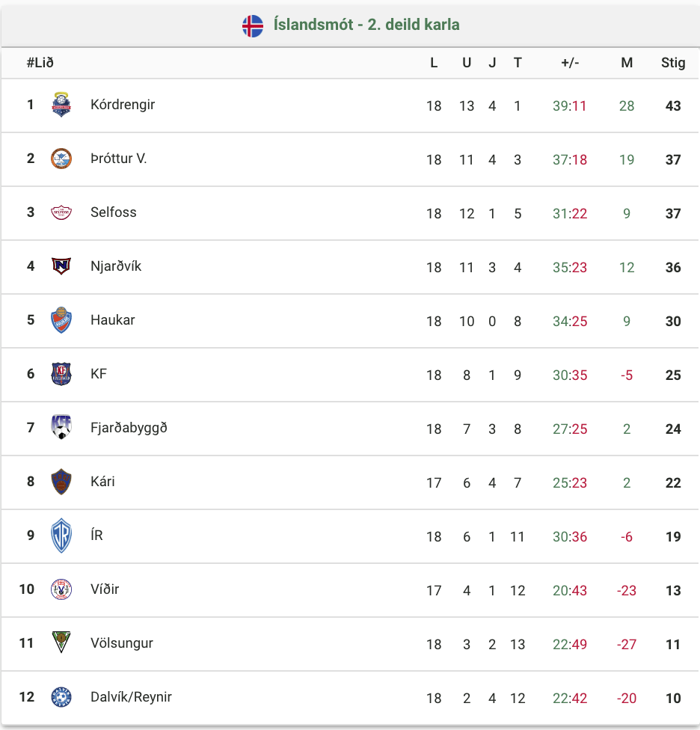This screenshot has width=700, height=730.
Task: Click the Selfoss club badge
Action: [x=61, y=212]
